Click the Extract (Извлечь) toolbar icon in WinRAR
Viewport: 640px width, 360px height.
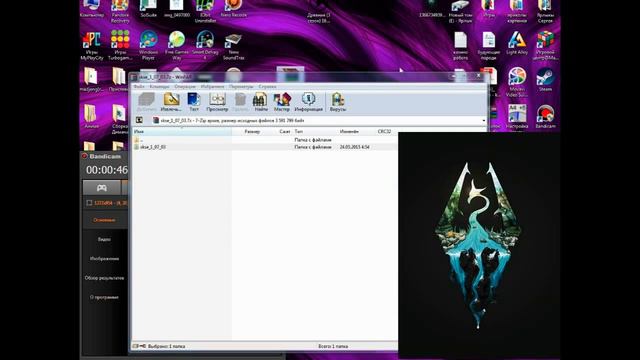click(171, 102)
